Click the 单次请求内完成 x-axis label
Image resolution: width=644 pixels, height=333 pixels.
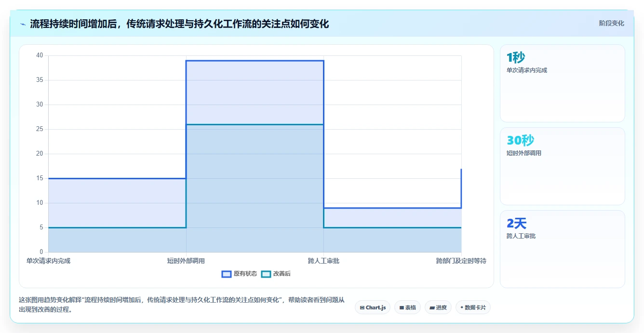48,261
